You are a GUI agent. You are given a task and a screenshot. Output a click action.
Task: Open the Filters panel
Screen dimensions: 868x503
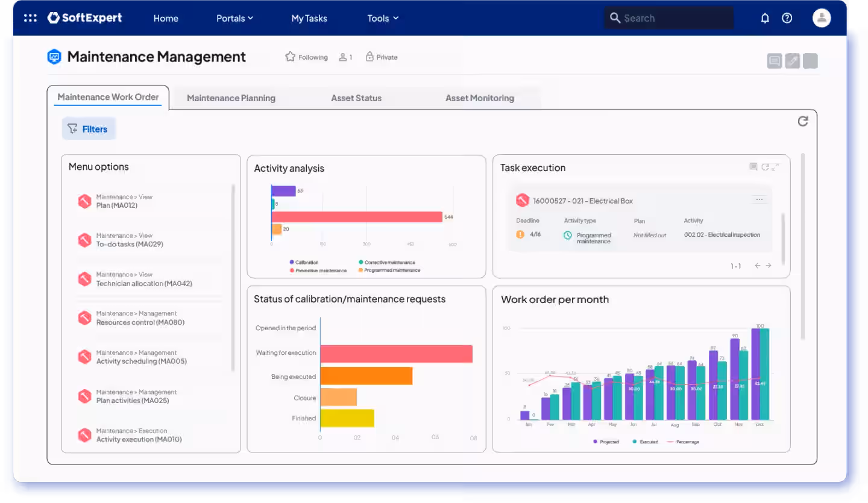tap(89, 129)
